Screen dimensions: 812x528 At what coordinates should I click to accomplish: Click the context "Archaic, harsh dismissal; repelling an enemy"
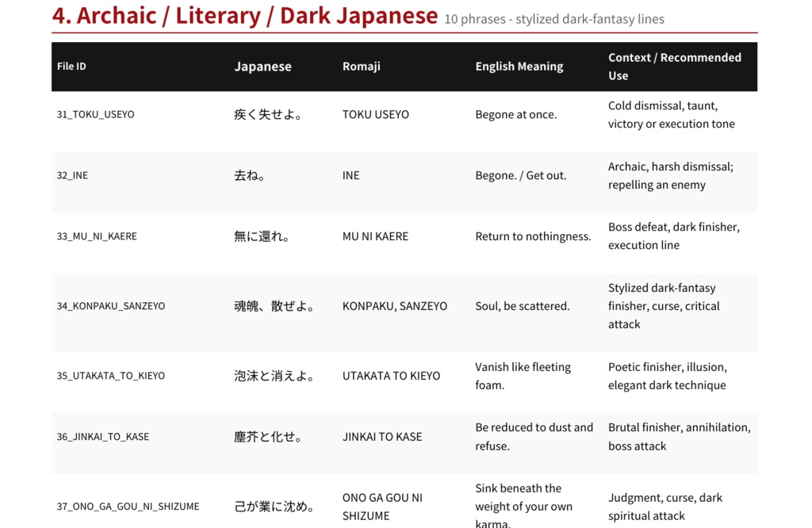(671, 175)
